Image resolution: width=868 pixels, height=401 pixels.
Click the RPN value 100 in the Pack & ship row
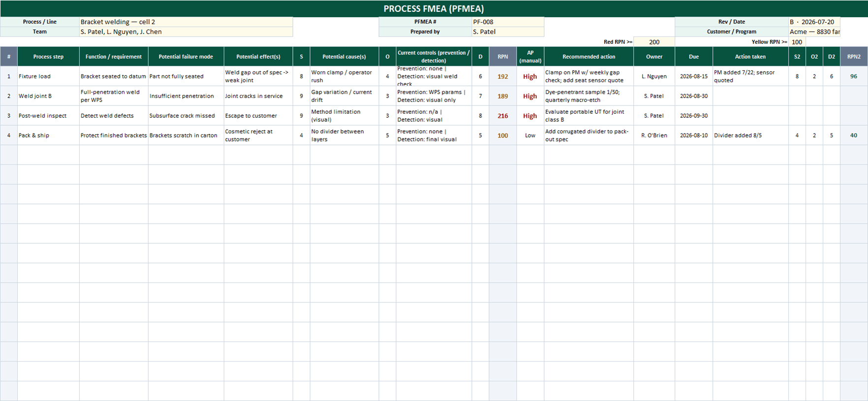tap(502, 135)
